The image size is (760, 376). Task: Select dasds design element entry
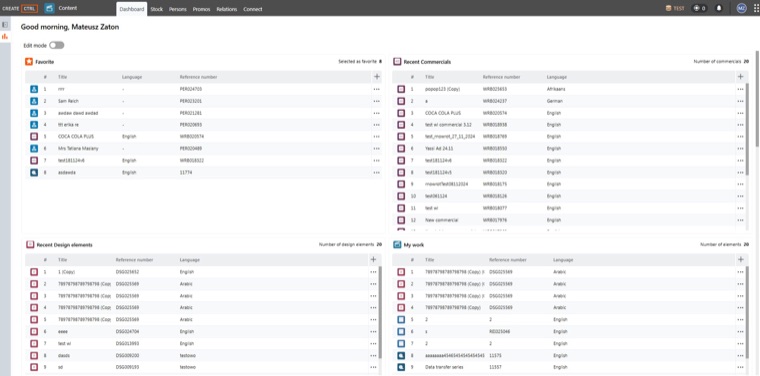[x=63, y=356]
